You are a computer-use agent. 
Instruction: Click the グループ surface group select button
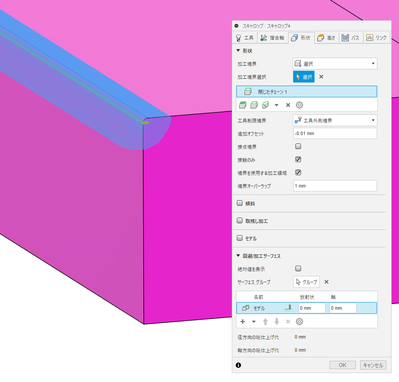pyautogui.click(x=306, y=282)
